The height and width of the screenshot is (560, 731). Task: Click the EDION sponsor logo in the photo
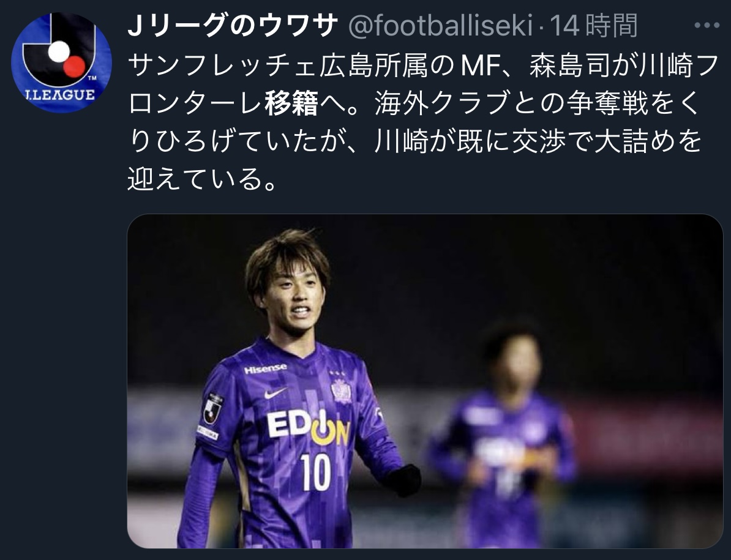(308, 427)
